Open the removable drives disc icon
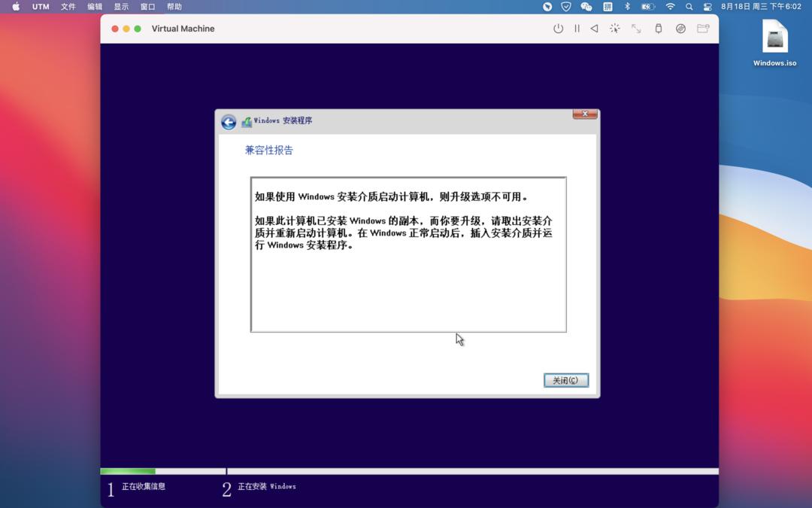The image size is (812, 508). click(680, 28)
